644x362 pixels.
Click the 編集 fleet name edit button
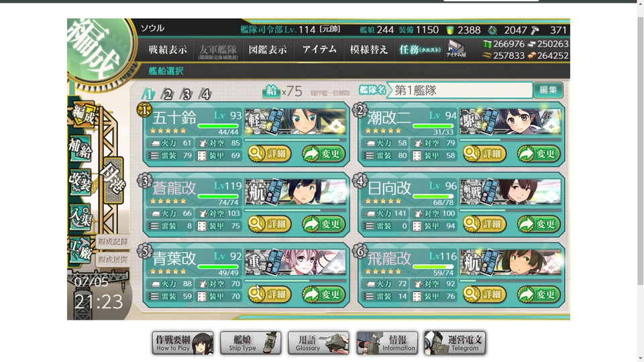pos(548,90)
